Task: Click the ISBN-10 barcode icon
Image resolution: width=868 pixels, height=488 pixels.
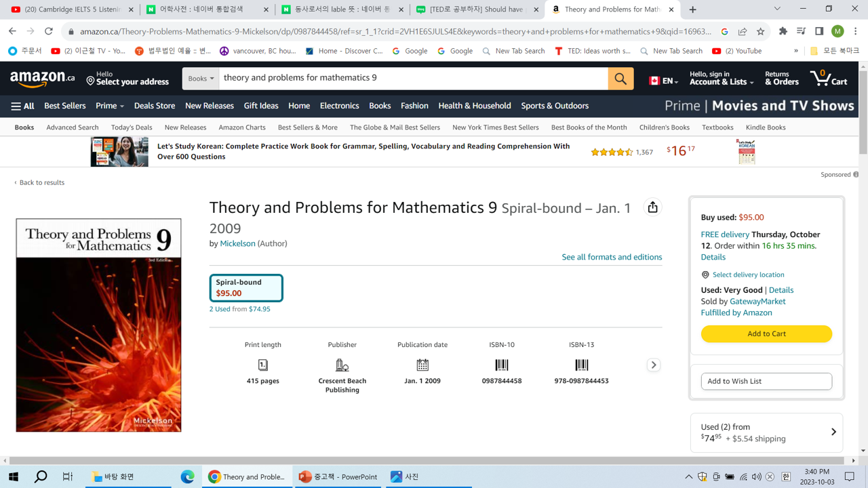Action: tap(502, 365)
